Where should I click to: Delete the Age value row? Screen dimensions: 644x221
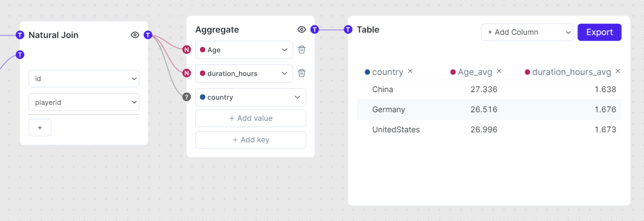coord(302,50)
